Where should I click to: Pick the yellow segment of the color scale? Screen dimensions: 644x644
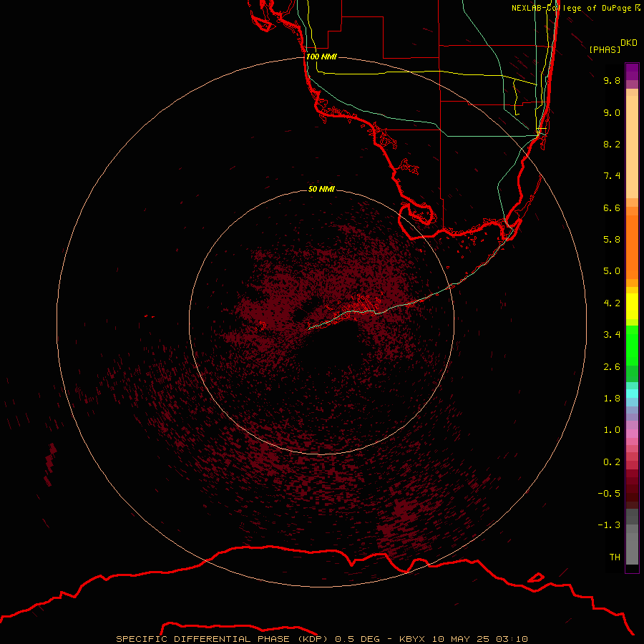coord(632,306)
